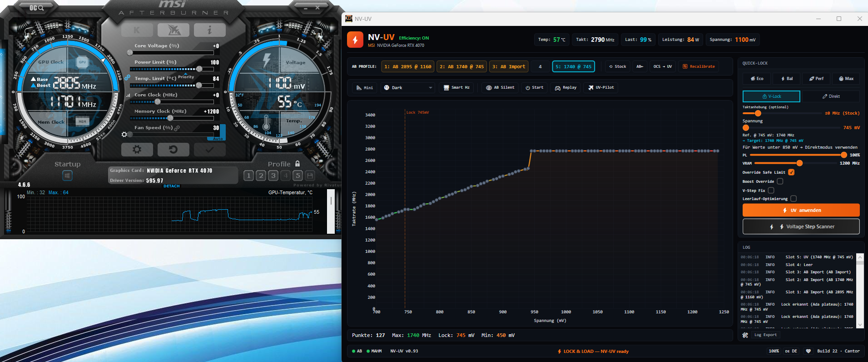Toggle the Windows startup icon in Afterburner

tap(67, 175)
